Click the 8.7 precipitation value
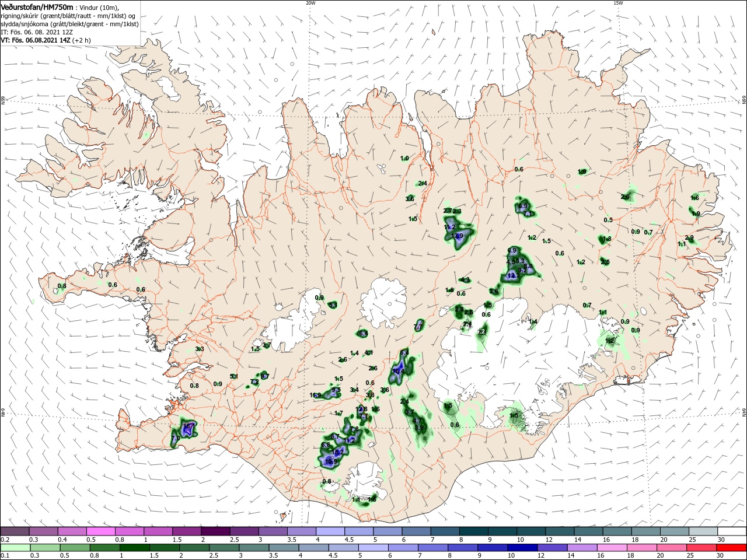 [335, 436]
